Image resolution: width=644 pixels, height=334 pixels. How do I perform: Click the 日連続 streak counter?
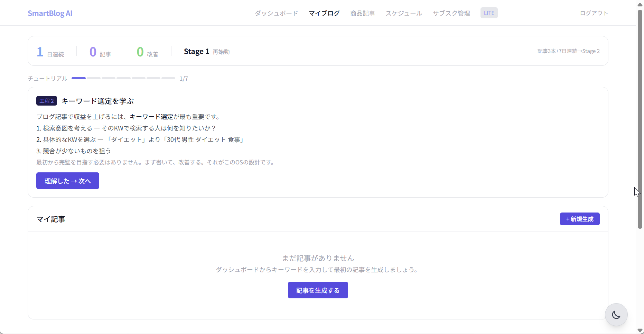50,52
